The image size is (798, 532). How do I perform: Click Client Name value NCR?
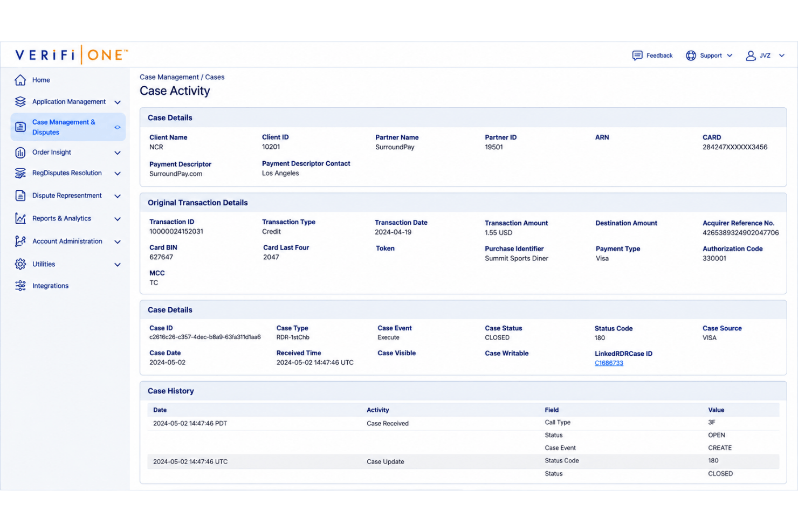pyautogui.click(x=156, y=147)
